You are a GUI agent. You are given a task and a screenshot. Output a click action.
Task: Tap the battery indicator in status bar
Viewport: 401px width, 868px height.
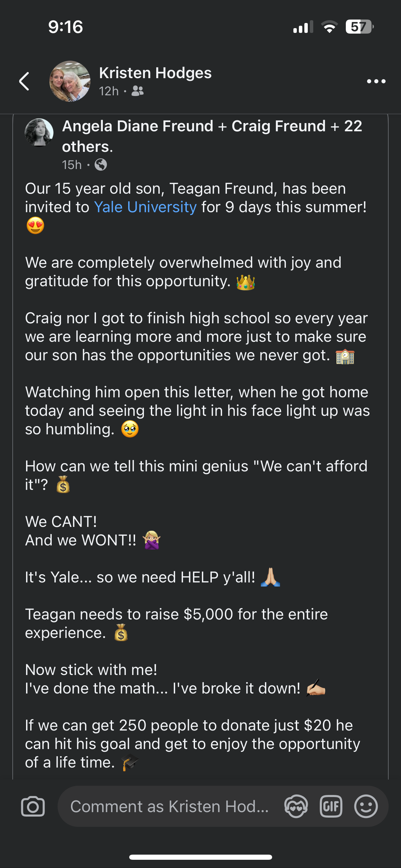click(x=359, y=27)
